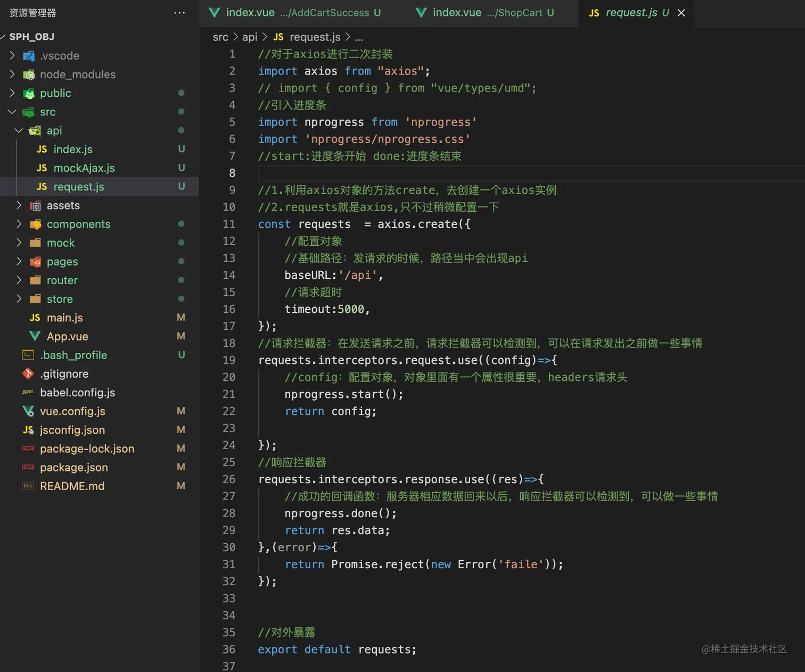Expand the pages folder chevron

[19, 261]
